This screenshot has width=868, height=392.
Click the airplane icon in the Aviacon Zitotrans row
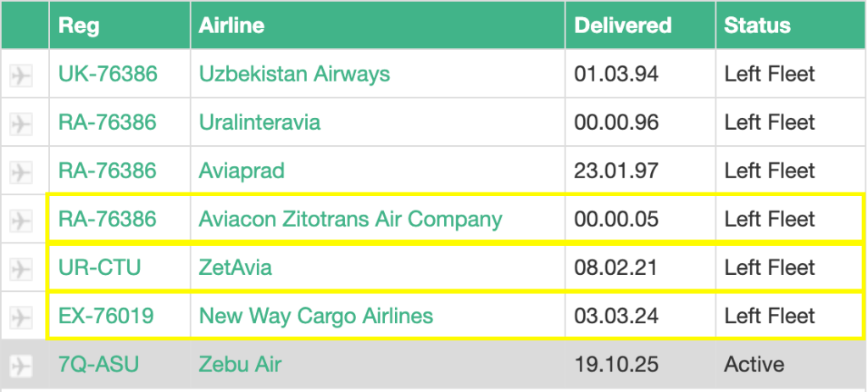coord(21,221)
